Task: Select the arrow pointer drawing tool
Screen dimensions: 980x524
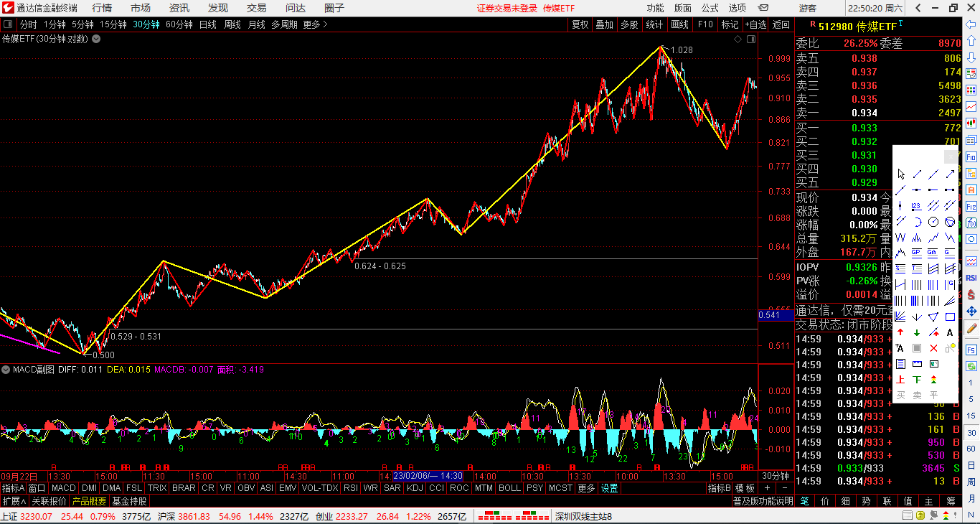Action: tap(900, 174)
